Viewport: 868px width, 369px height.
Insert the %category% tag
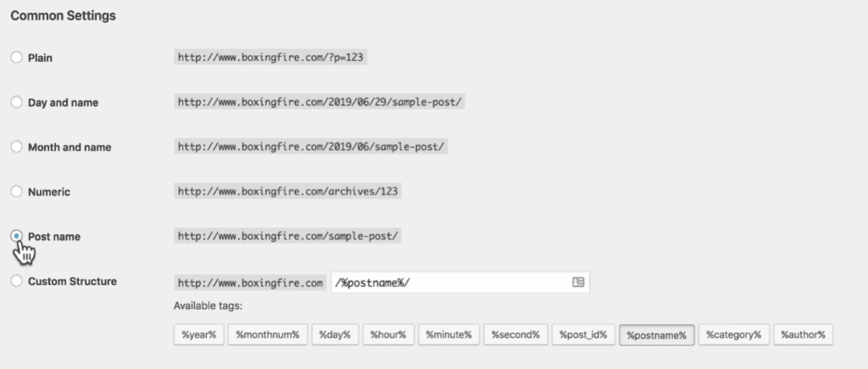pos(733,335)
